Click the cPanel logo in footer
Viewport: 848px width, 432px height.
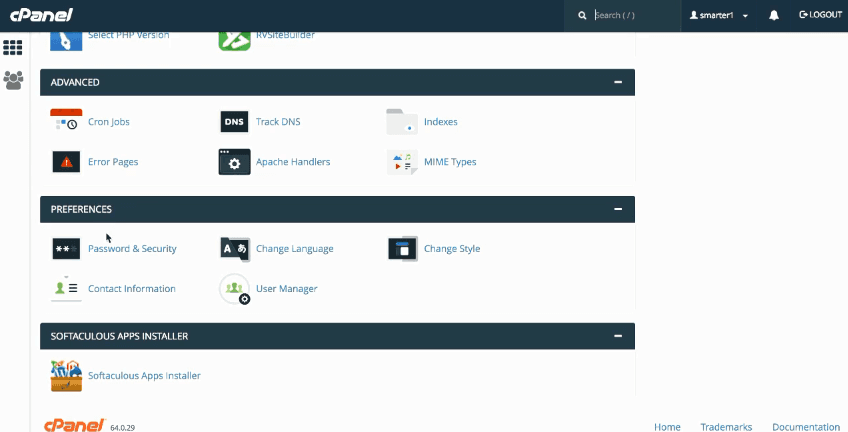[75, 425]
